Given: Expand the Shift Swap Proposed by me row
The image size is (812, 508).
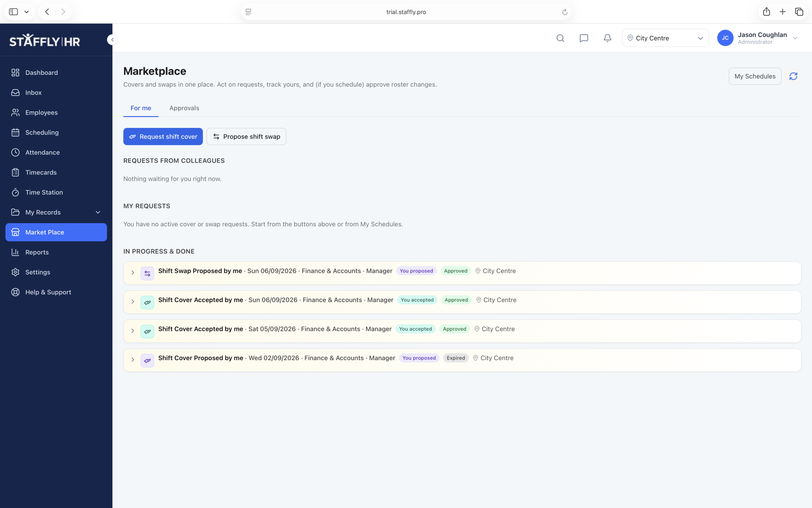Looking at the screenshot, I should coord(133,273).
